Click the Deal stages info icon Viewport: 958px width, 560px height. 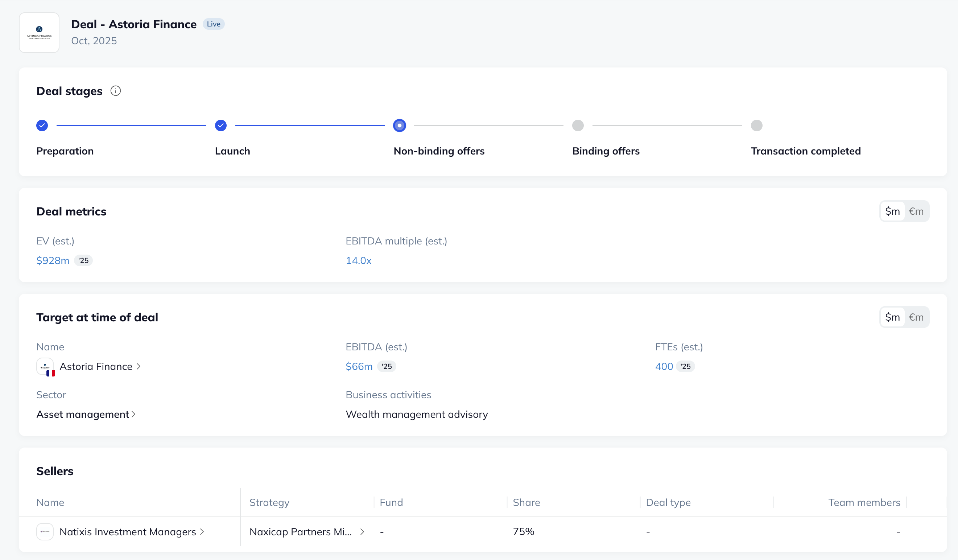pos(116,91)
